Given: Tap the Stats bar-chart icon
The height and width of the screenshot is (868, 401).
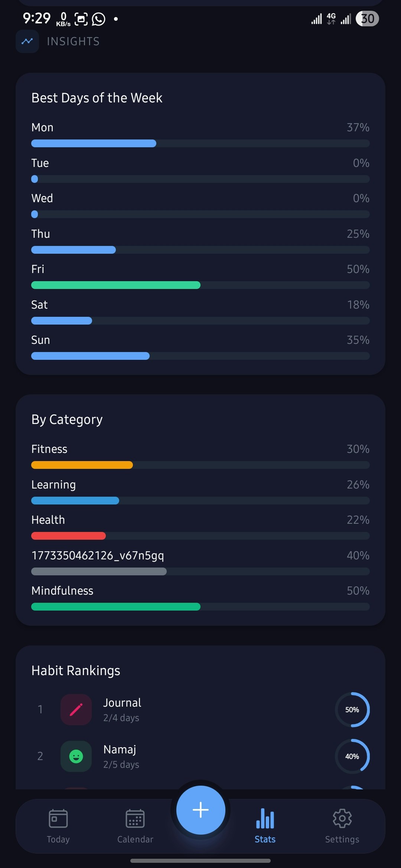Looking at the screenshot, I should [265, 818].
